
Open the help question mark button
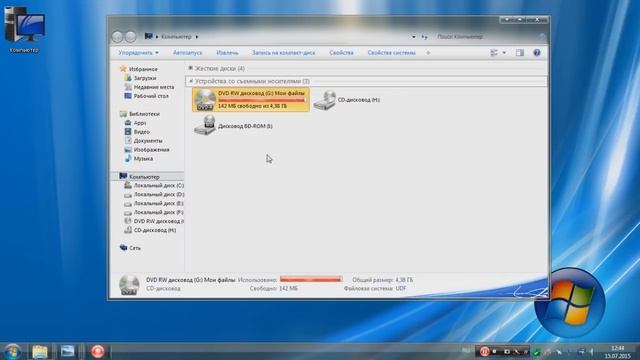(537, 53)
